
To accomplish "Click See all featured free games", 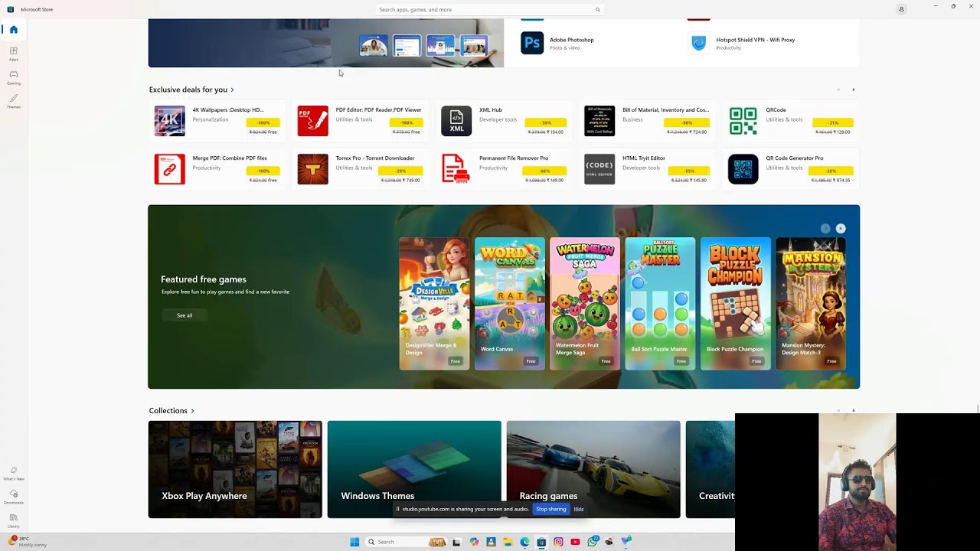I will pos(185,315).
